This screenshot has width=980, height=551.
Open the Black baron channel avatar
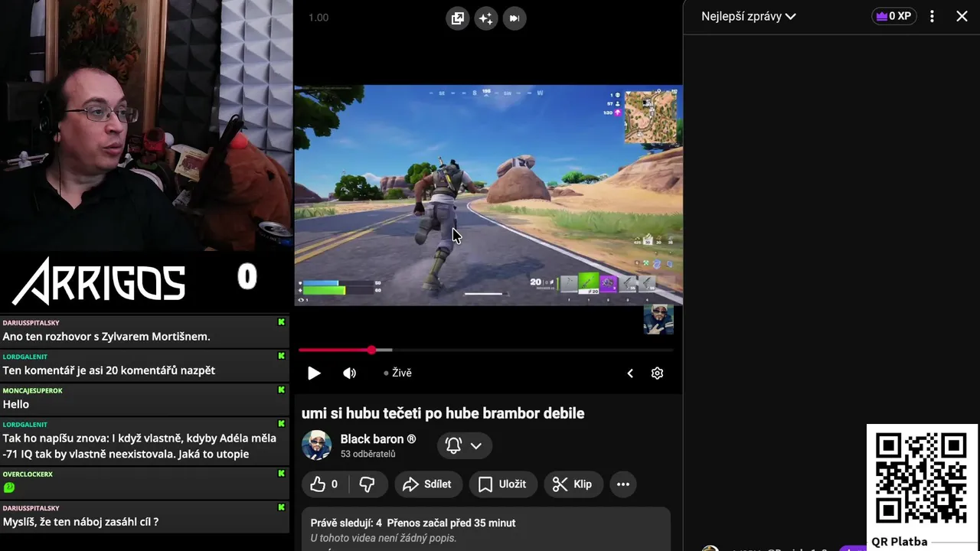pos(316,445)
